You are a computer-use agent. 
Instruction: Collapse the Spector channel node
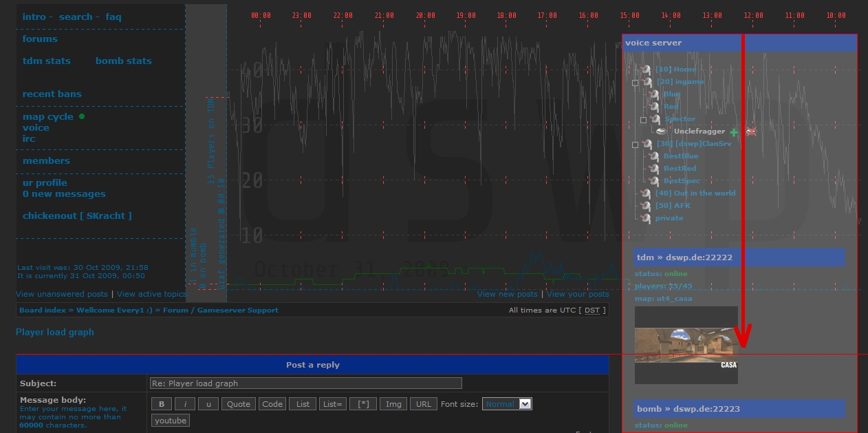tap(644, 120)
